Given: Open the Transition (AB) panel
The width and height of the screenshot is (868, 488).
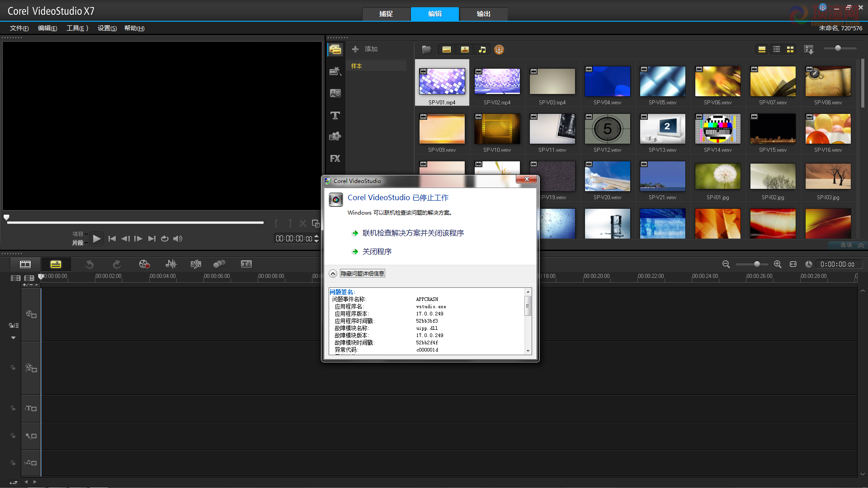Looking at the screenshot, I should [x=335, y=93].
